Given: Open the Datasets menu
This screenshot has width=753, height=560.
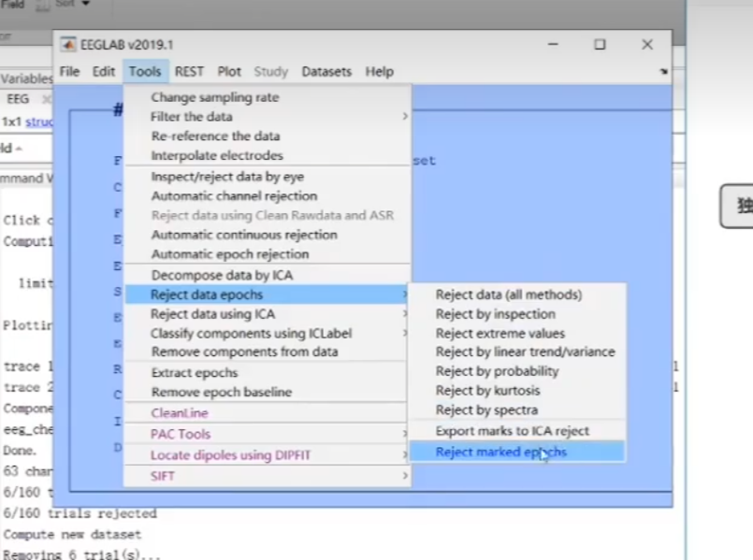Looking at the screenshot, I should coord(326,71).
